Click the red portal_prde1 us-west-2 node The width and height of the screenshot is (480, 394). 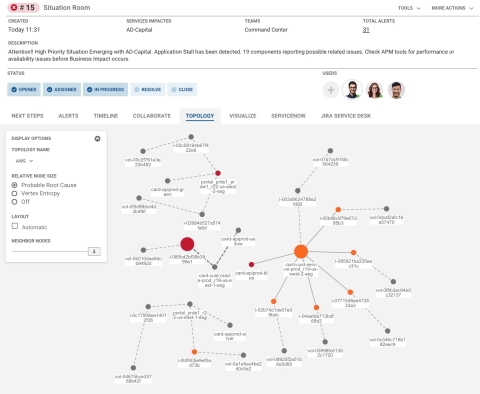point(218,173)
